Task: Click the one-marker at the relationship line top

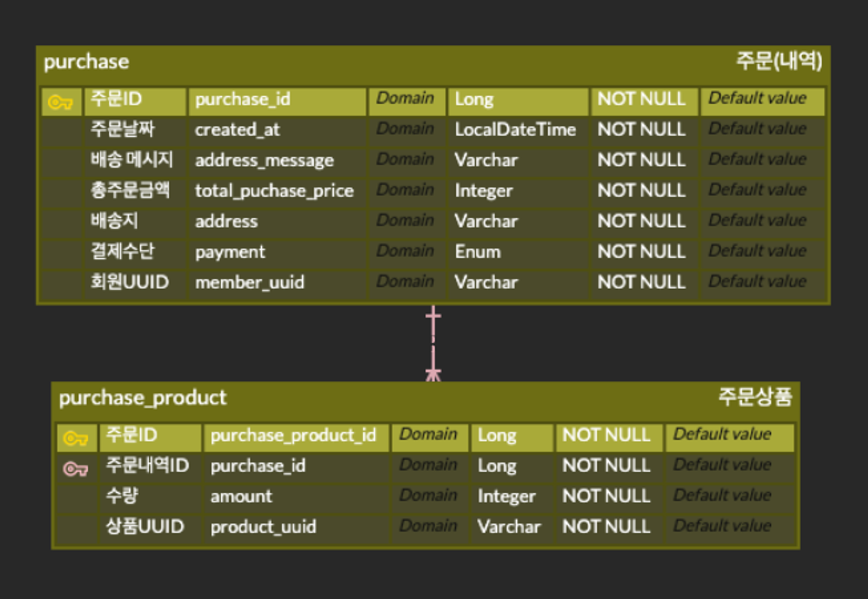Action: click(433, 315)
